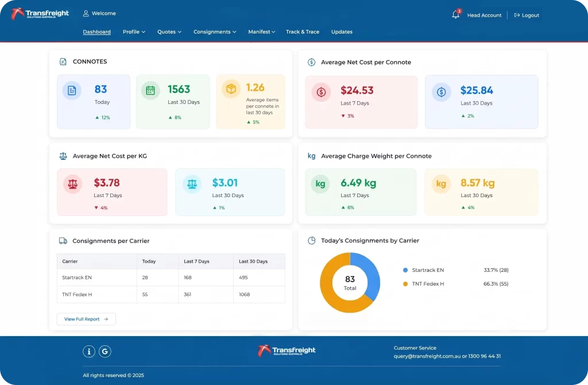Click the info icon in footer

tap(89, 351)
